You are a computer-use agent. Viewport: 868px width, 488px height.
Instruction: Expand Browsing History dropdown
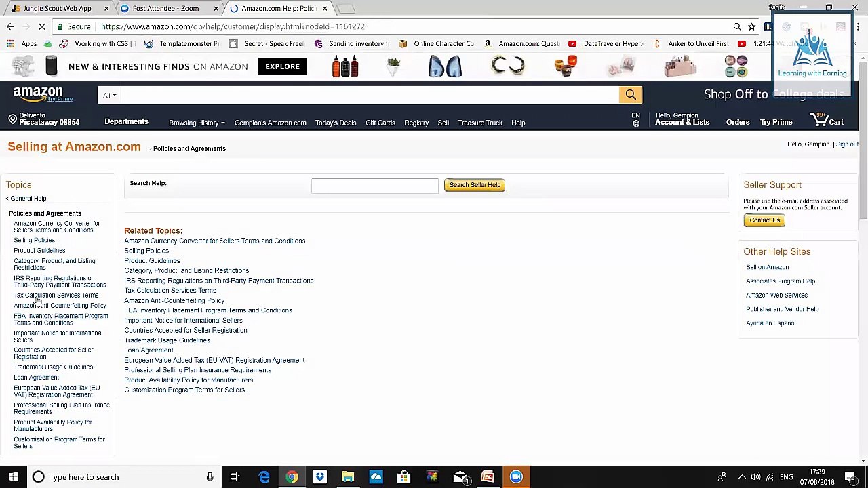[197, 123]
